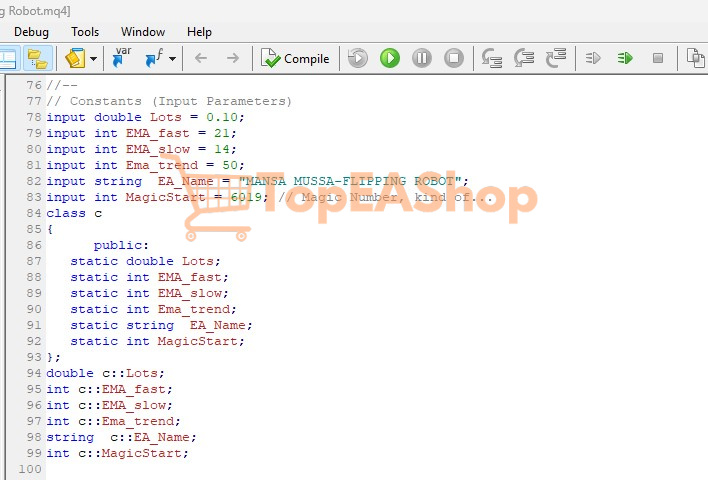Open the Tools menu

[x=85, y=32]
